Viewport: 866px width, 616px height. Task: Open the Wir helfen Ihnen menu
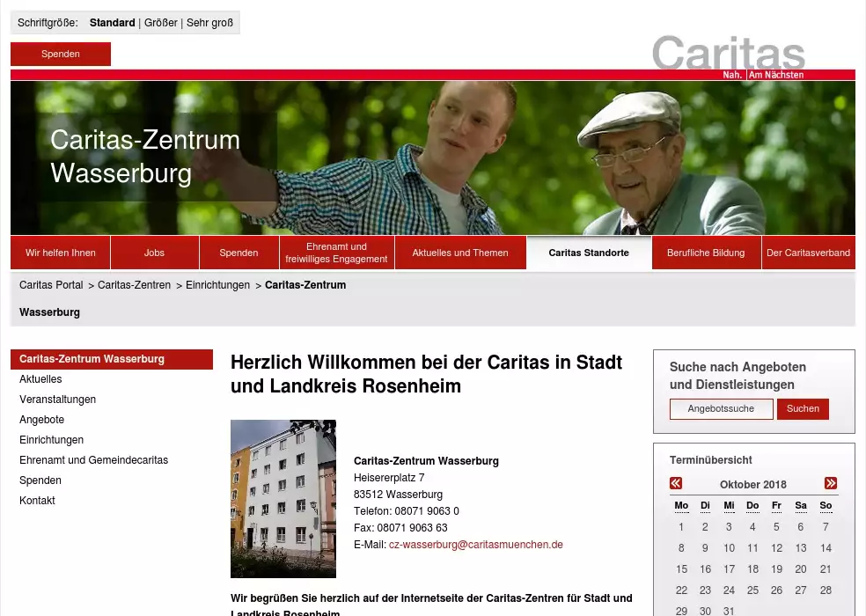point(61,253)
